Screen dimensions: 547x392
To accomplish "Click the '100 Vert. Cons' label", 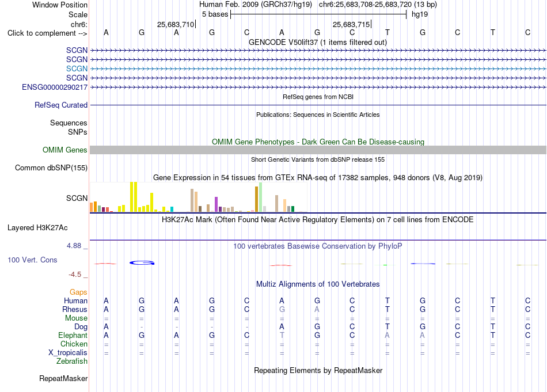I will tap(32, 260).
